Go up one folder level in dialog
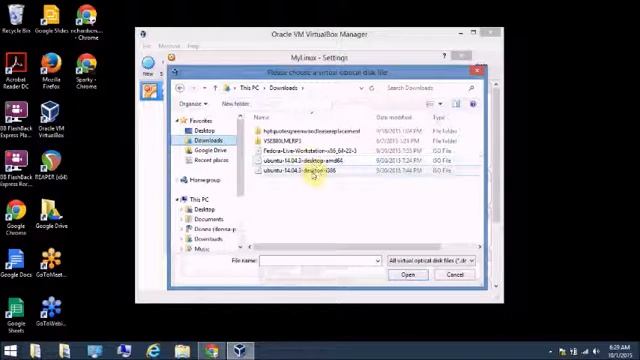 point(215,88)
